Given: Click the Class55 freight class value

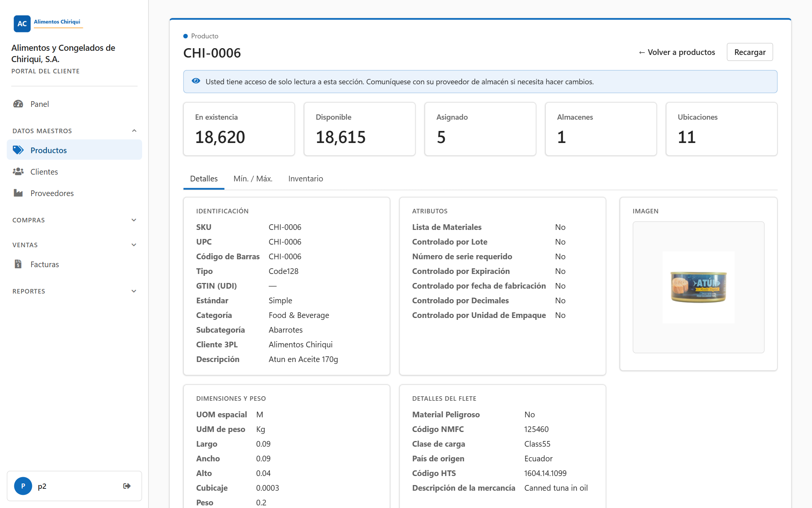Looking at the screenshot, I should coord(537,444).
